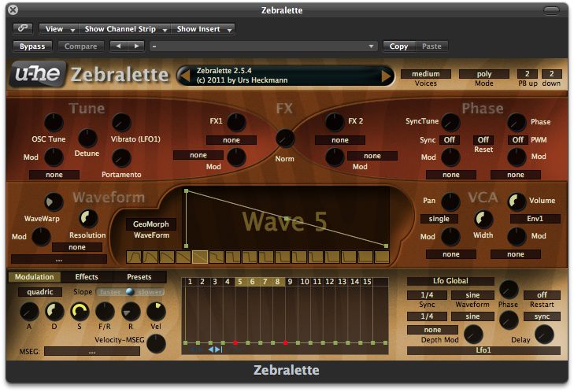Open the poly Mode selector
574x392 pixels.
tap(484, 74)
